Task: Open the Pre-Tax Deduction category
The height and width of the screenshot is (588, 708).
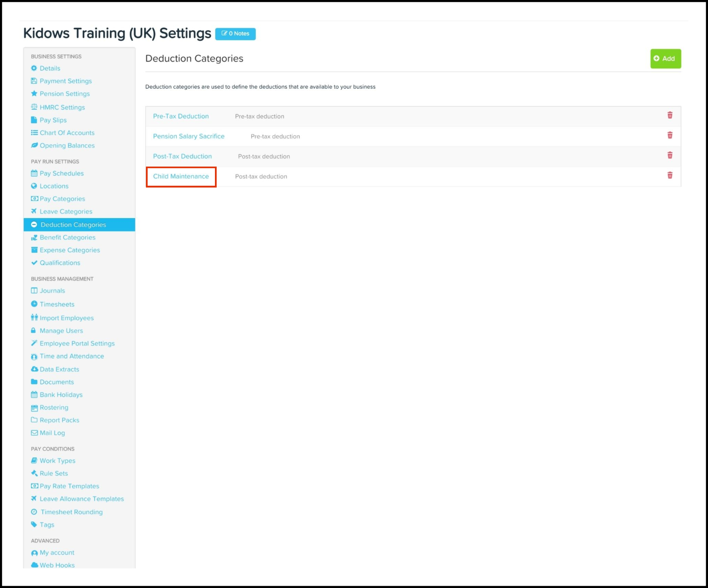Action: coord(181,116)
